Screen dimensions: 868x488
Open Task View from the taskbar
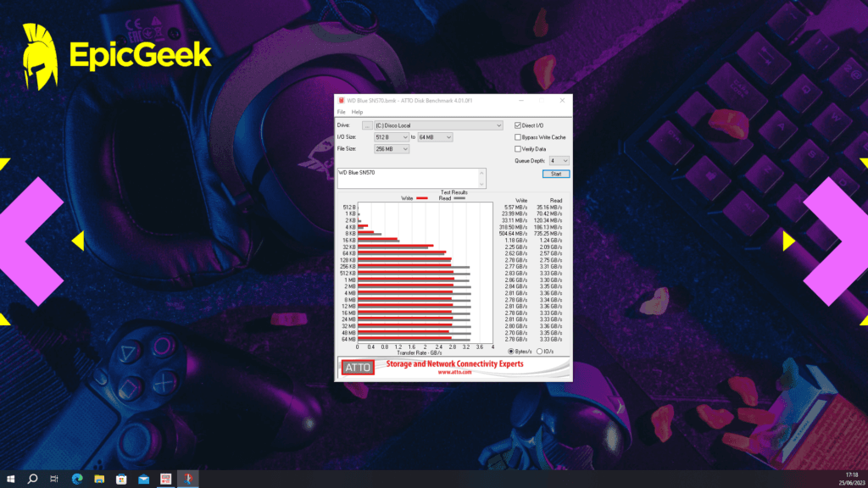(53, 479)
